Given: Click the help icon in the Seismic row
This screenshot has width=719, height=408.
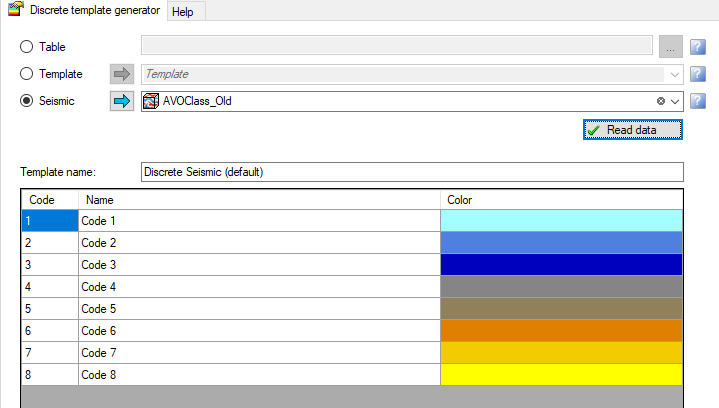Looking at the screenshot, I should click(x=697, y=101).
